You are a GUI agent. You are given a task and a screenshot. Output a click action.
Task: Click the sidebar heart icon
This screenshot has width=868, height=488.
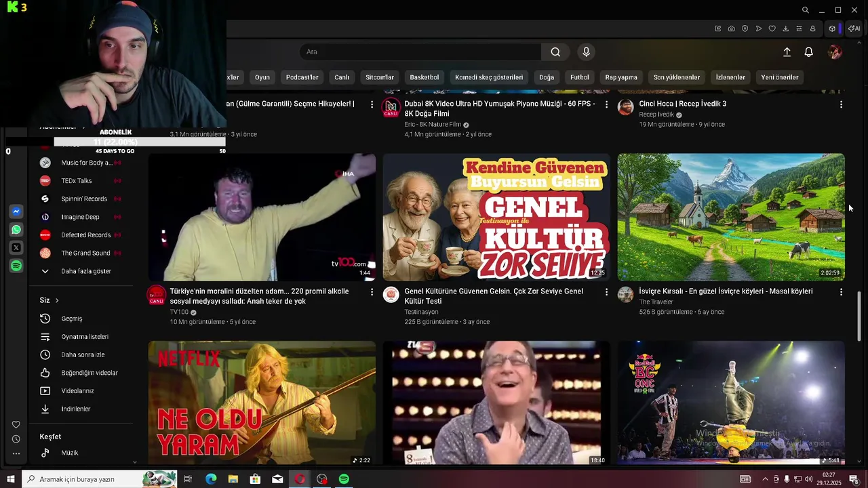[16, 425]
